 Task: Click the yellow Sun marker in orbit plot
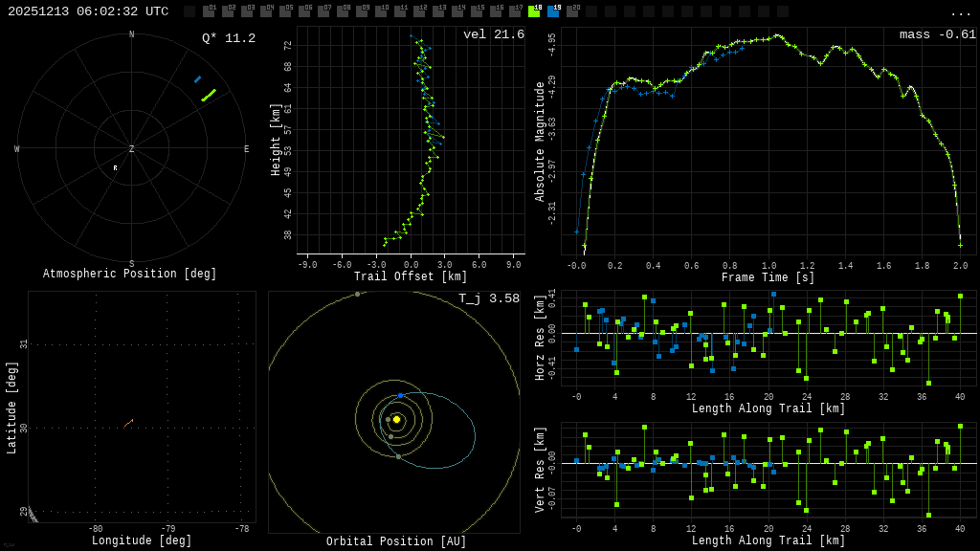click(396, 419)
